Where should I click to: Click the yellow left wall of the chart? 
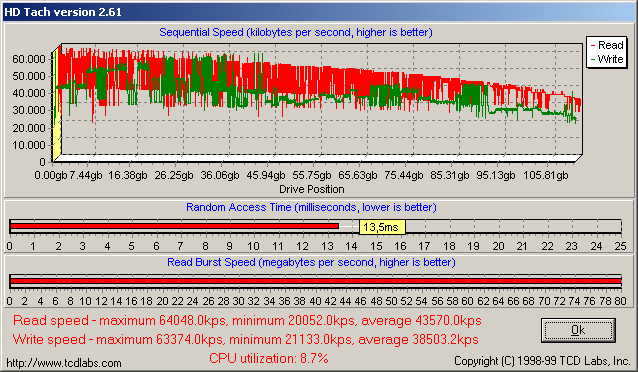[57, 104]
